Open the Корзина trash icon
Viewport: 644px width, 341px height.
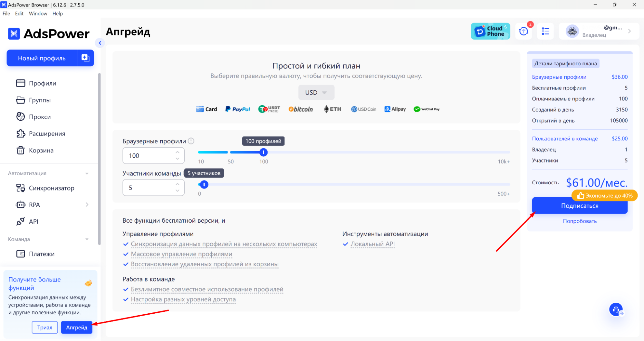(21, 150)
